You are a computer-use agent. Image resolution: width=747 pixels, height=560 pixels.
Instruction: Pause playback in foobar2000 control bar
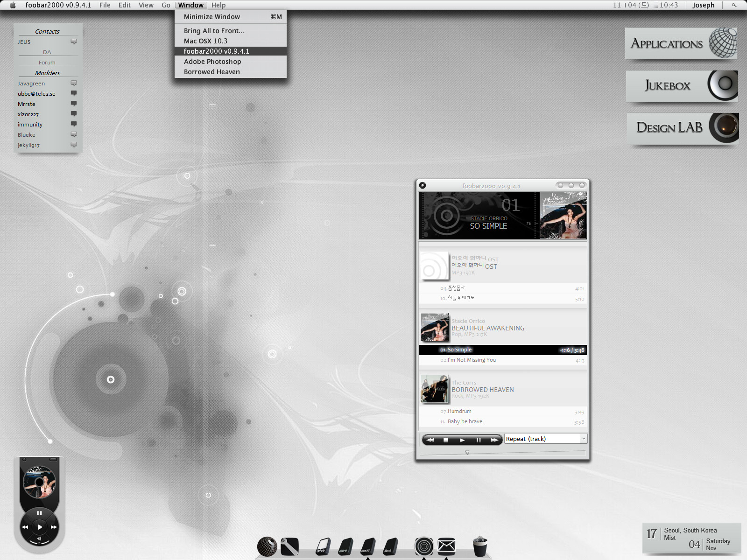click(x=478, y=440)
